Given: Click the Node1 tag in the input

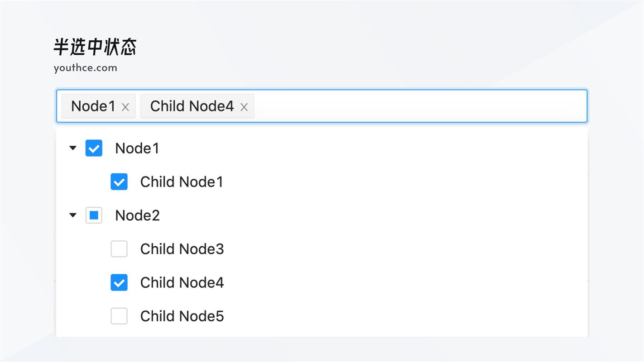Looking at the screenshot, I should coord(93,106).
